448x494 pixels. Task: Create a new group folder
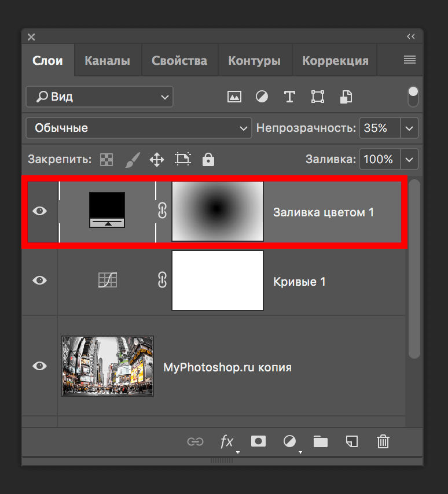[320, 442]
